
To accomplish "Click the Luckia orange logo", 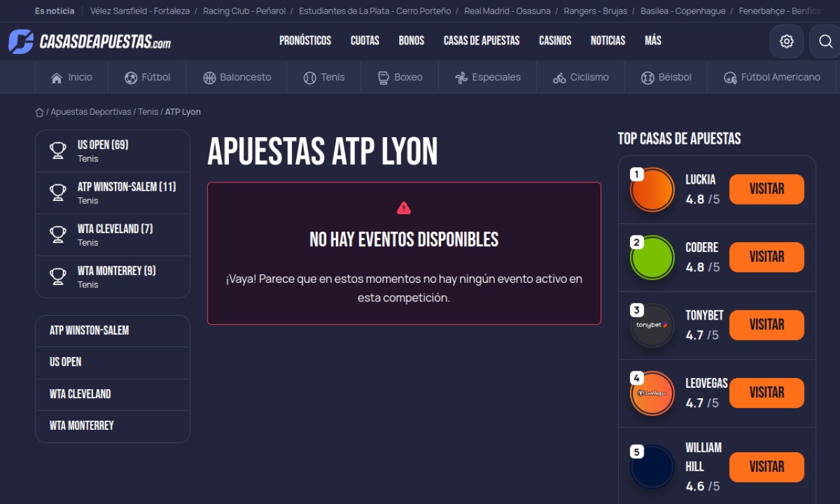I will (652, 190).
